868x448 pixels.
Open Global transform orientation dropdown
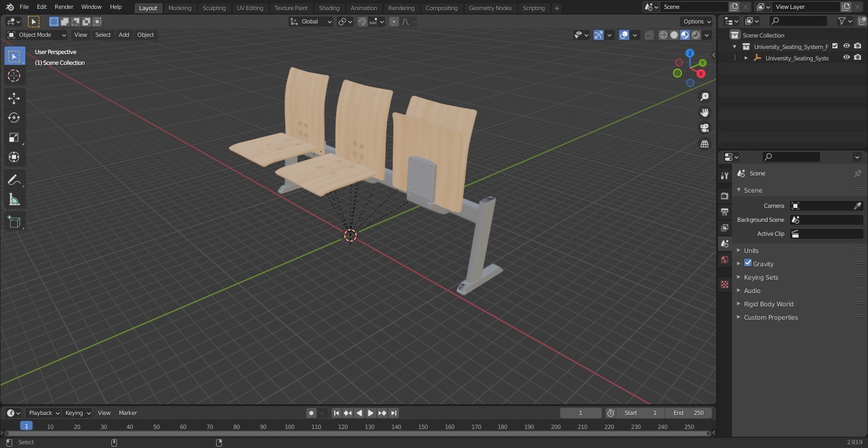coord(311,22)
